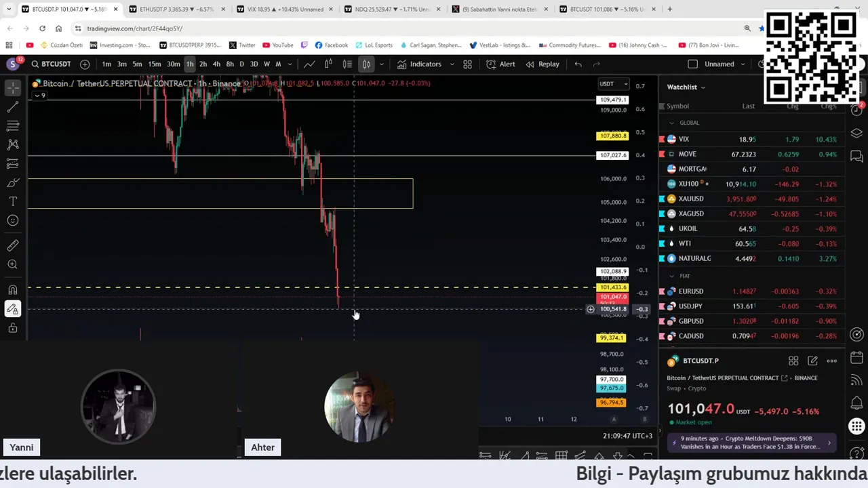Open more options for BTCUSDT.P details
The image size is (868, 488).
(832, 361)
